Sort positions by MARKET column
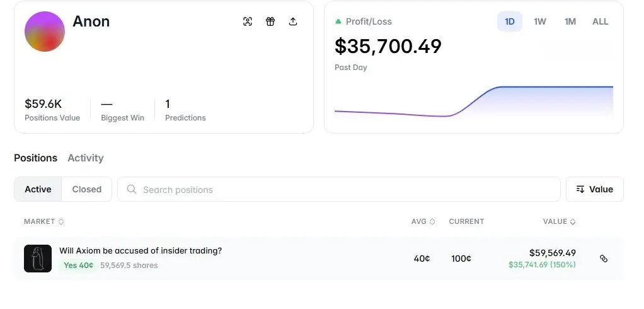This screenshot has width=644, height=309. [x=43, y=221]
